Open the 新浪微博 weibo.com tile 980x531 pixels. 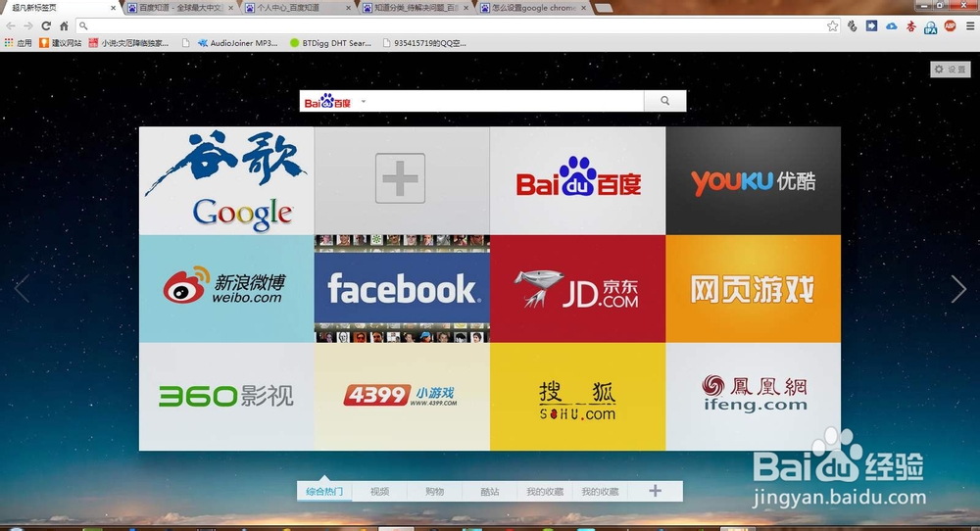(226, 289)
